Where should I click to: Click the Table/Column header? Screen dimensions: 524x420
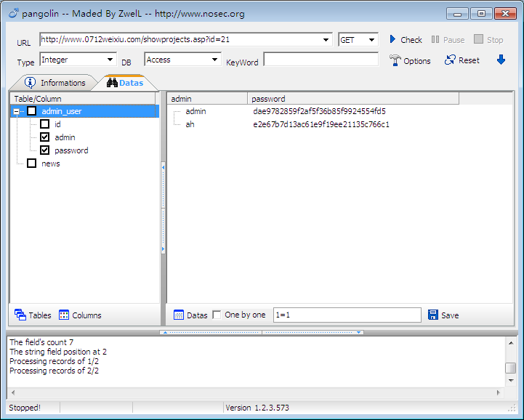point(83,99)
